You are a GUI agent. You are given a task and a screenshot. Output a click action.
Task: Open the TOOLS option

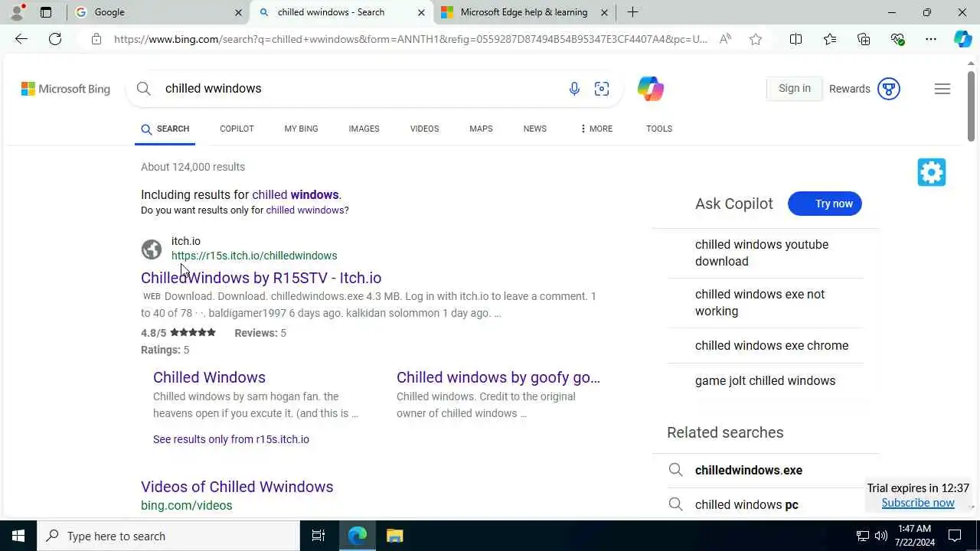tap(658, 129)
